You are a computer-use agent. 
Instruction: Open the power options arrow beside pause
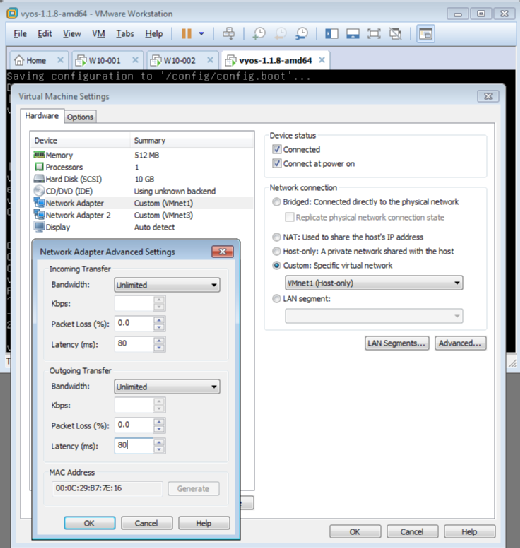tap(201, 34)
